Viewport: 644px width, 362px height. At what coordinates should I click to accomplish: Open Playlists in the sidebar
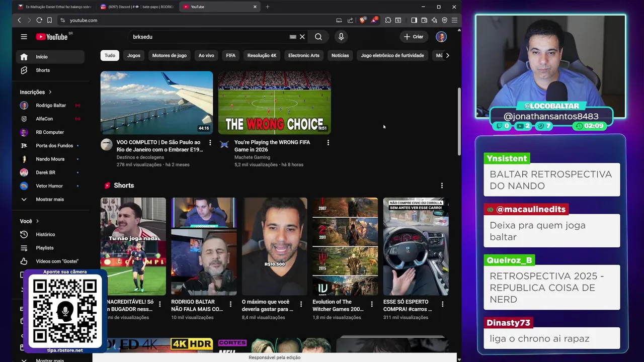click(x=50, y=248)
